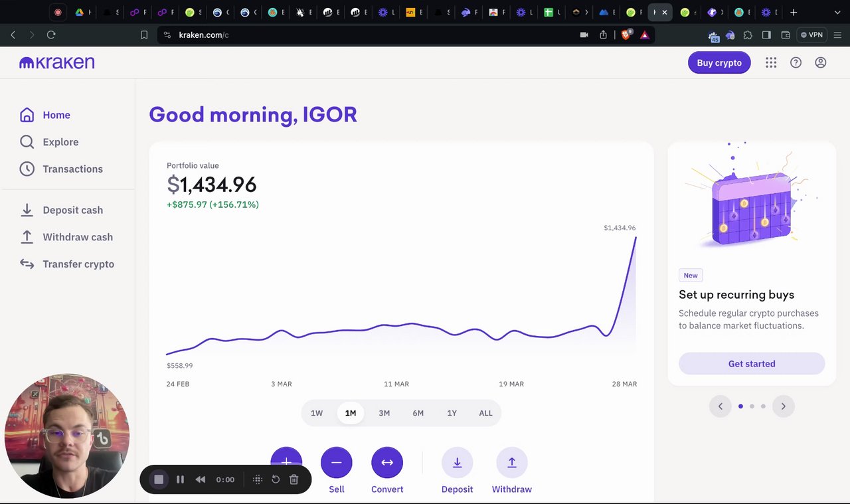Screen dimensions: 850x504
Task: Open Brave Rewards triangle icon
Action: 645,35
